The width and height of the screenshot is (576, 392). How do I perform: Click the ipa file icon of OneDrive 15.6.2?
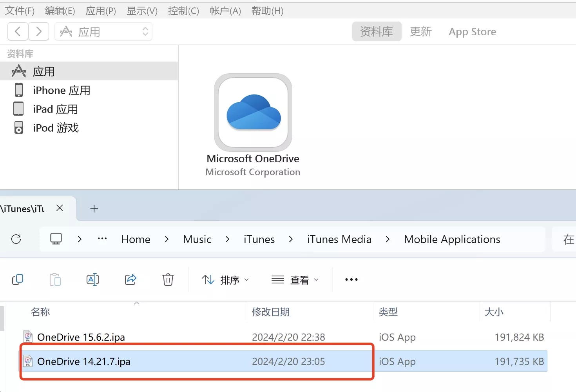tap(28, 337)
